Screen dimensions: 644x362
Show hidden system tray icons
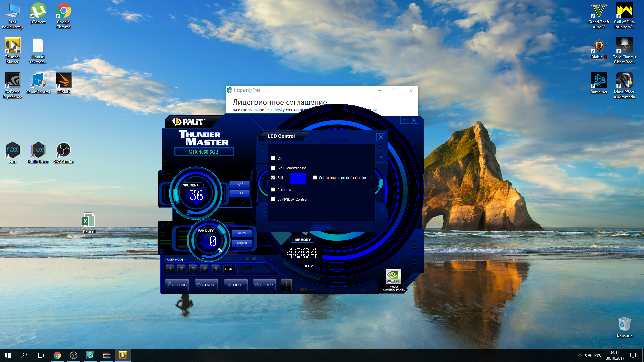pyautogui.click(x=580, y=355)
